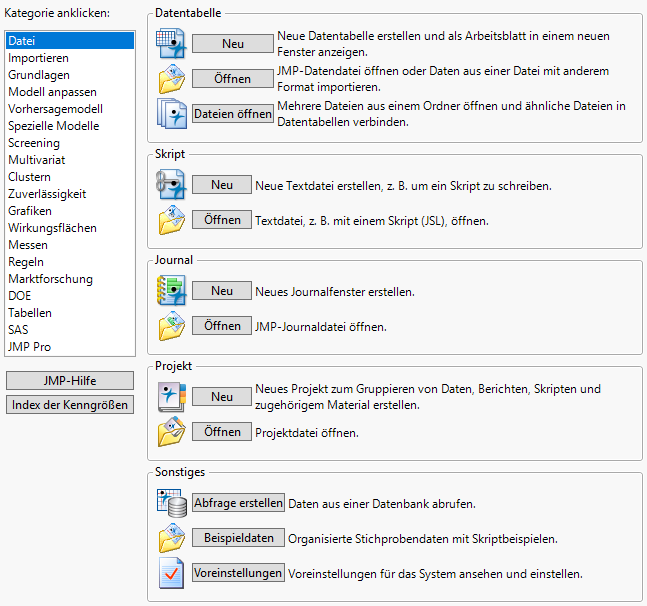The width and height of the screenshot is (647, 606).
Task: Click the preferences checkmark page icon
Action: click(x=171, y=574)
